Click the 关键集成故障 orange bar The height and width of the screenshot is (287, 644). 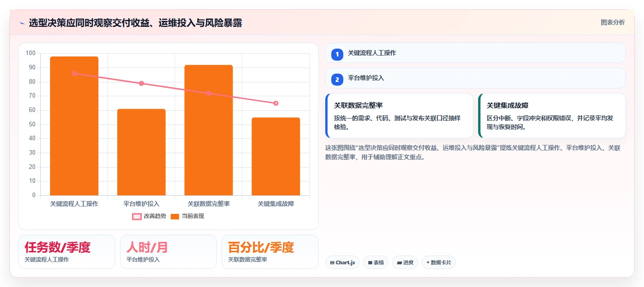pos(276,156)
